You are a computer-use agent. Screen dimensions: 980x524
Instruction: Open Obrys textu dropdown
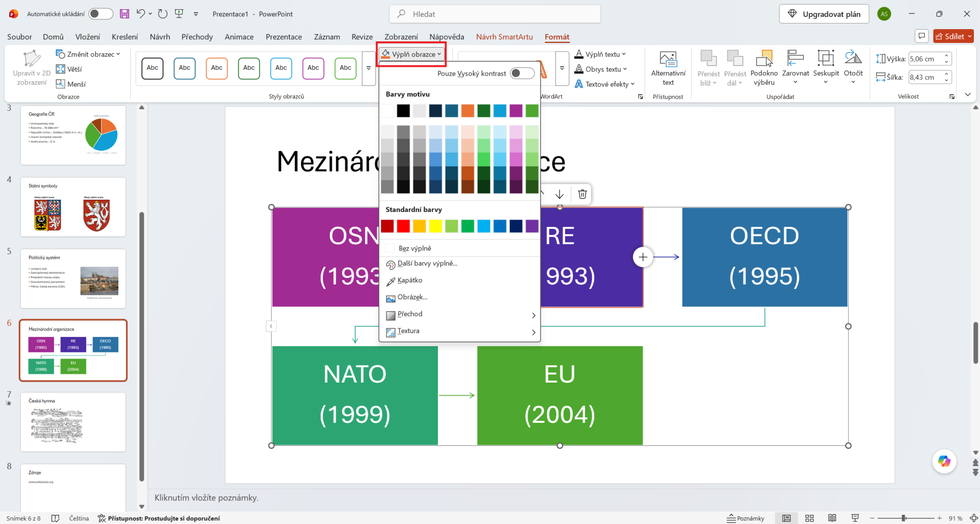click(601, 69)
